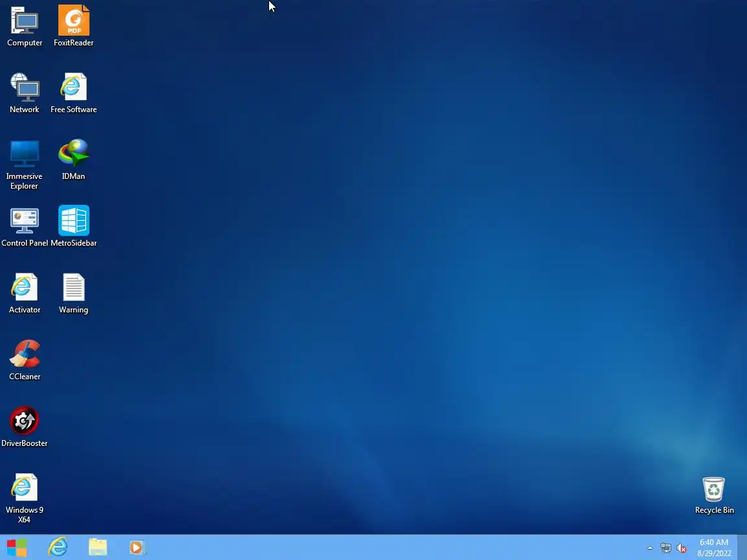Show hidden system tray icons

pos(650,548)
